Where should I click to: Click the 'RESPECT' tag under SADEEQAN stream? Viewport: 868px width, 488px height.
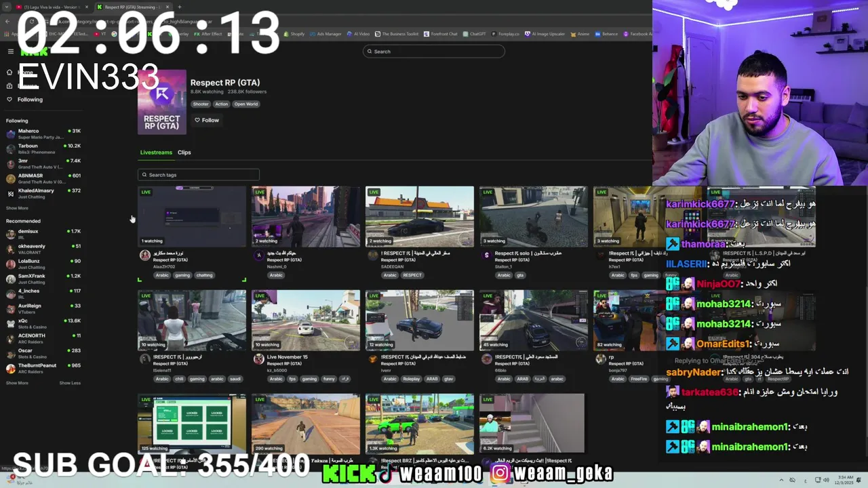[x=412, y=275]
